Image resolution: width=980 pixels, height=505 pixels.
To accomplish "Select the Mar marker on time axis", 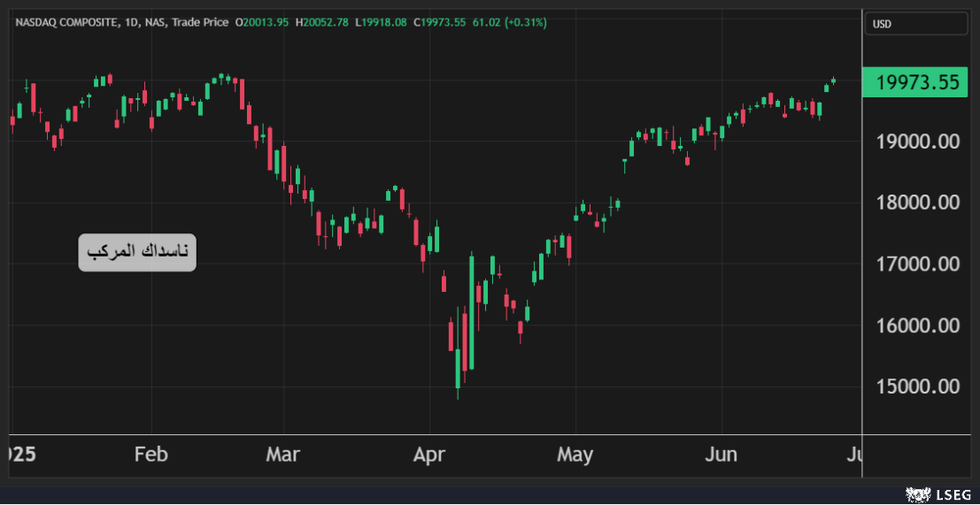I will click(x=282, y=455).
